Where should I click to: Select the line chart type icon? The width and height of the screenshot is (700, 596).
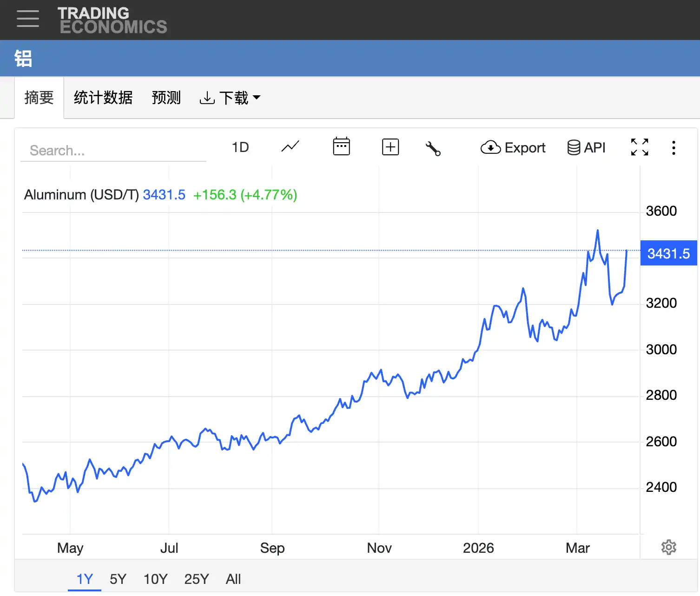coord(291,147)
